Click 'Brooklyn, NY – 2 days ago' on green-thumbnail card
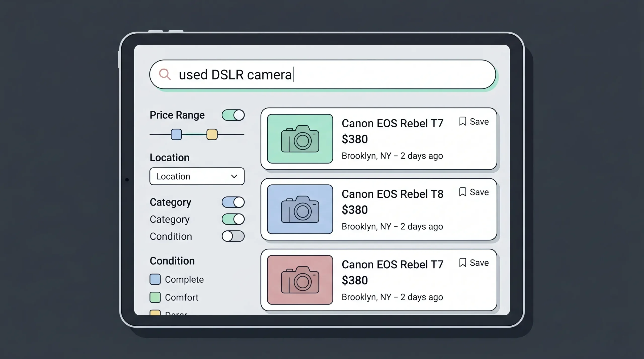This screenshot has width=644, height=359. [x=392, y=156]
